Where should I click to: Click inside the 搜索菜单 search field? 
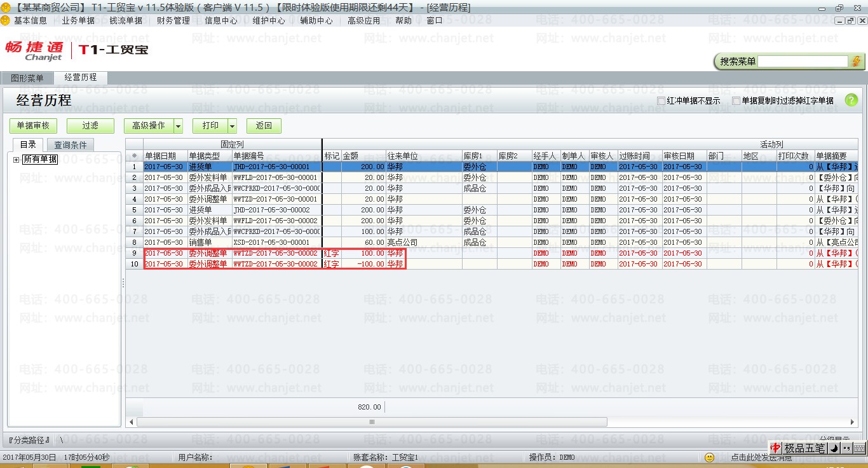(802, 61)
